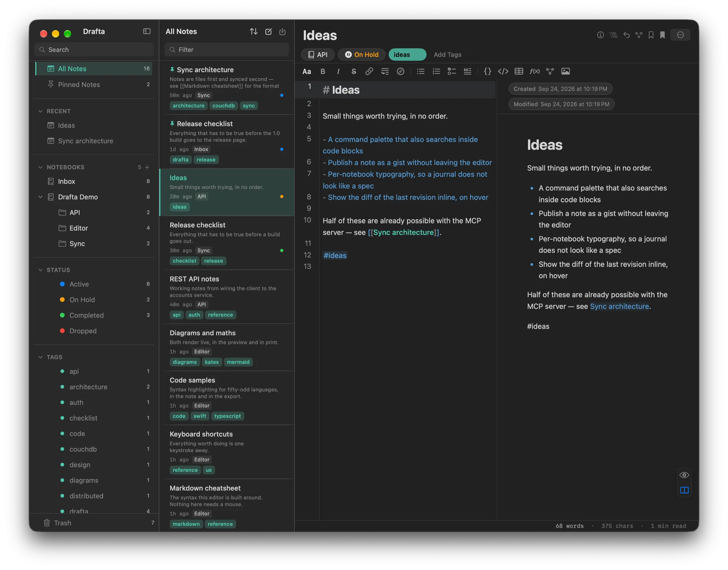
Task: Open the REST API notes note
Action: (227, 297)
